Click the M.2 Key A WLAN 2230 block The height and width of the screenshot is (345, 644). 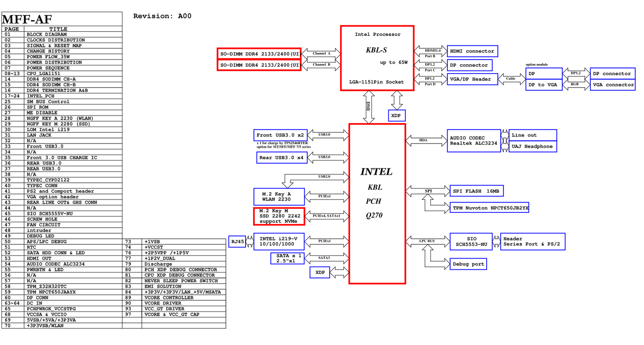(279, 197)
